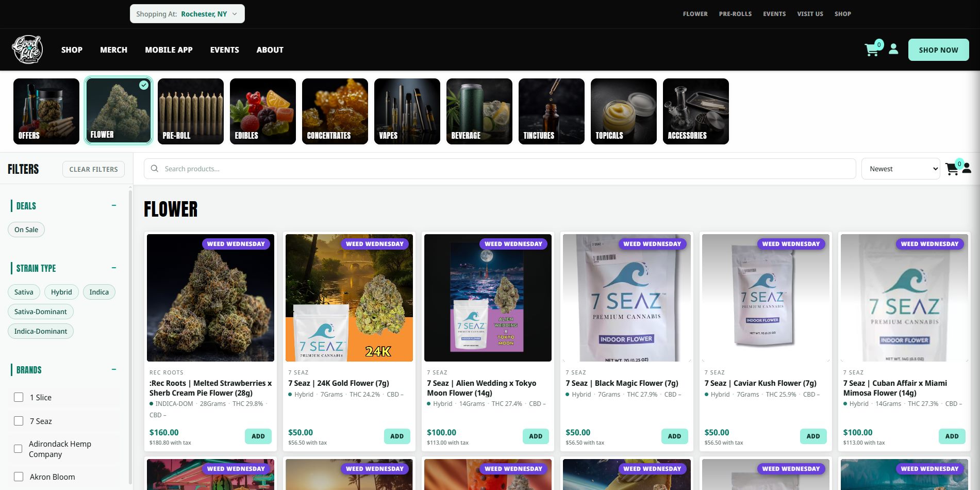Add Alien Wedding x Tokyo Moon Flower
Image resolution: width=980 pixels, height=490 pixels.
pos(536,436)
